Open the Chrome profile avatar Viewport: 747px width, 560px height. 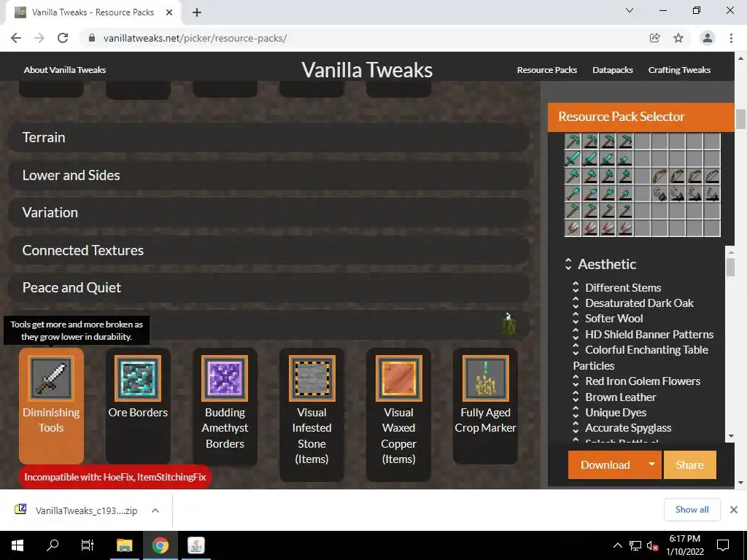tap(708, 38)
